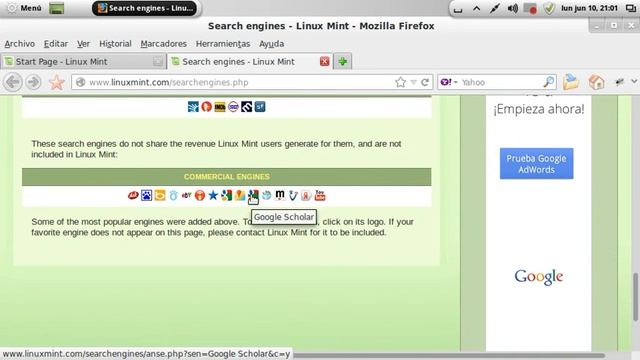Open the Historial menu
Screen dimensions: 640x360
(x=115, y=44)
